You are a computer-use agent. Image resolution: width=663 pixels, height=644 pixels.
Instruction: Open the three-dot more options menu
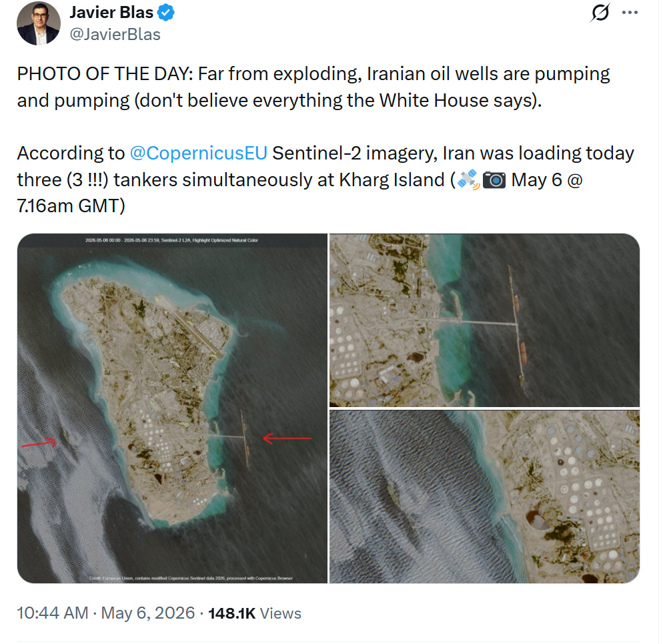pyautogui.click(x=630, y=12)
